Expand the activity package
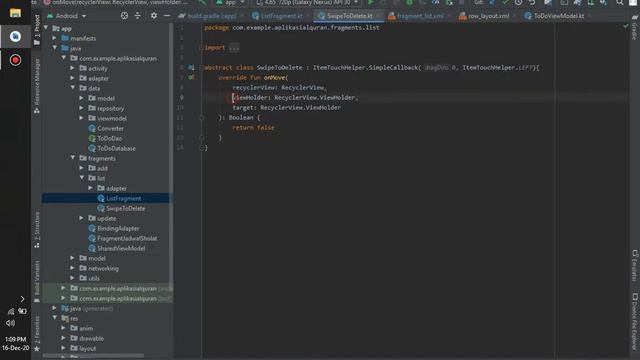This screenshot has height=360, width=640. [73, 68]
